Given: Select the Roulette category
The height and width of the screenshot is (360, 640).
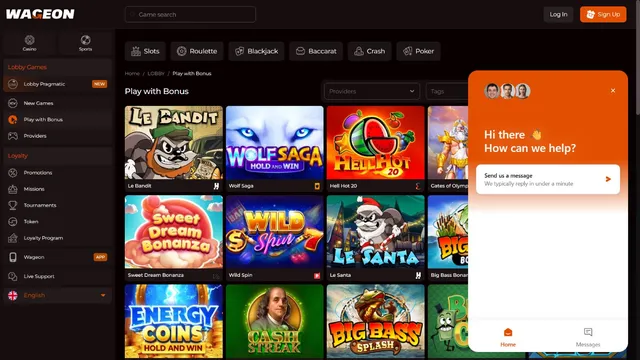Looking at the screenshot, I should click(x=197, y=51).
